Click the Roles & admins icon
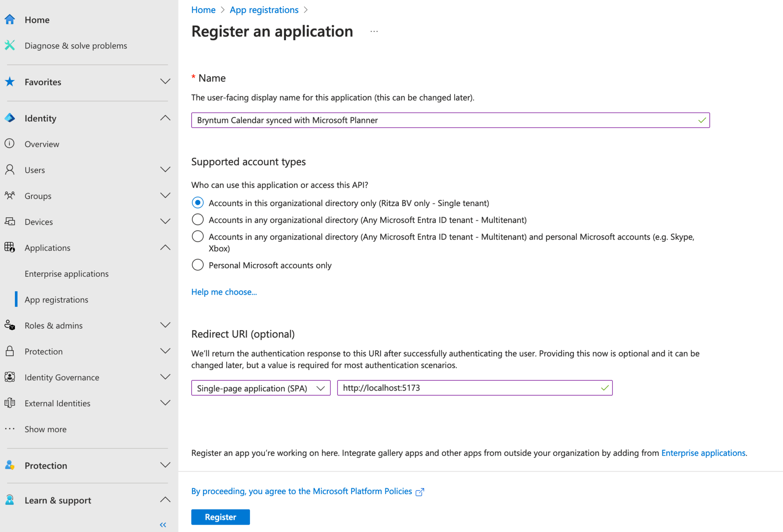 point(10,325)
